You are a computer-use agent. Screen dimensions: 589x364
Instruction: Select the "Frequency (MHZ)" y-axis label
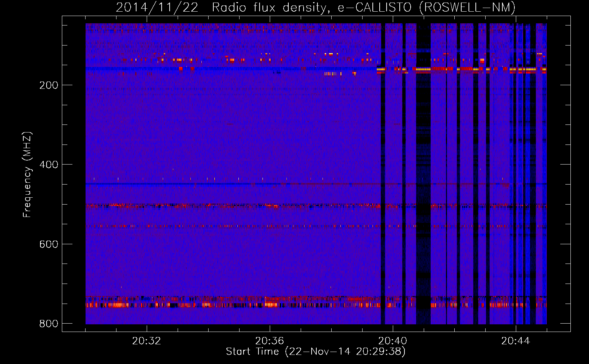[x=27, y=174]
